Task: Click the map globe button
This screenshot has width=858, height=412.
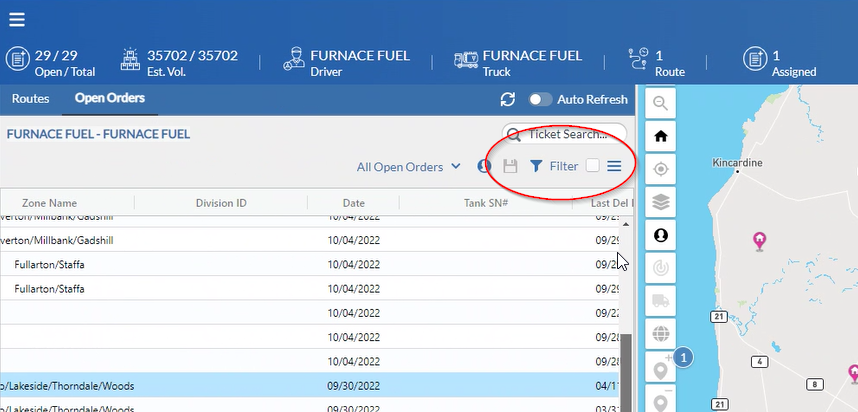Action: coord(660,333)
